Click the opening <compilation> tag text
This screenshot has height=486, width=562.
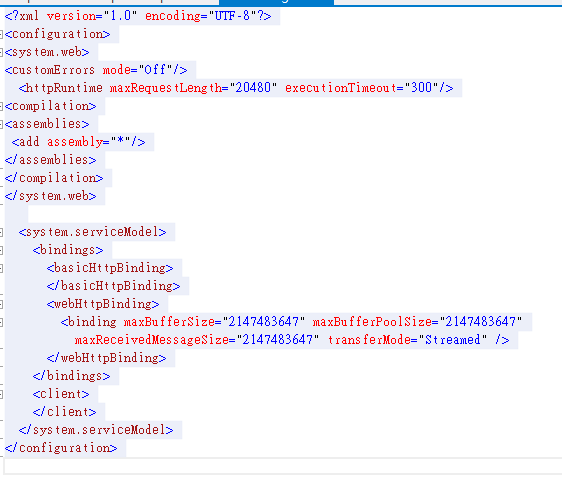pyautogui.click(x=51, y=106)
